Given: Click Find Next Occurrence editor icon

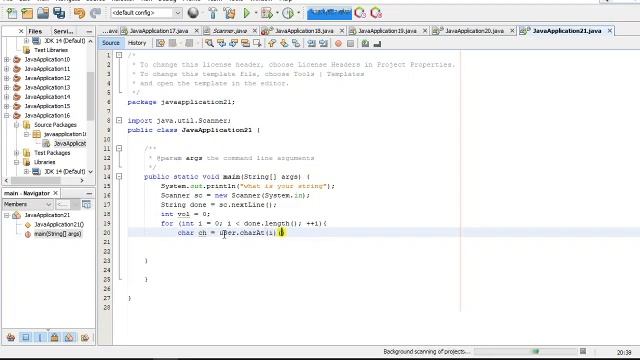Looking at the screenshot, I should 233,43.
